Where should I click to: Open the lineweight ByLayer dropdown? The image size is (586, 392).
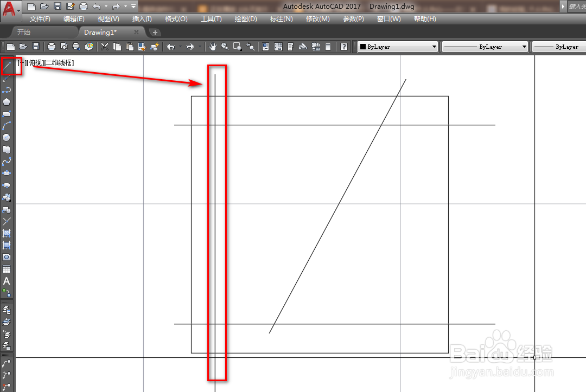(559, 47)
